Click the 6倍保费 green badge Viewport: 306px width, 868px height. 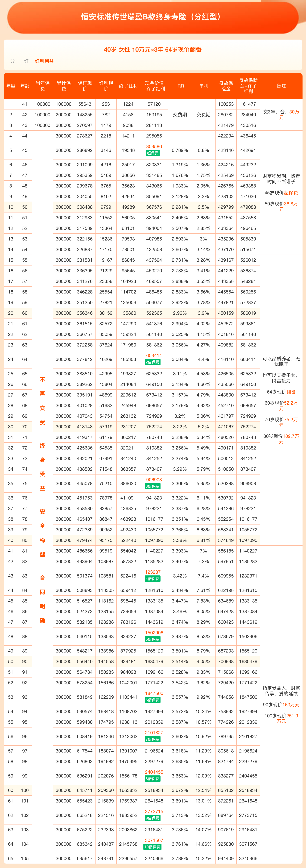[152, 700]
